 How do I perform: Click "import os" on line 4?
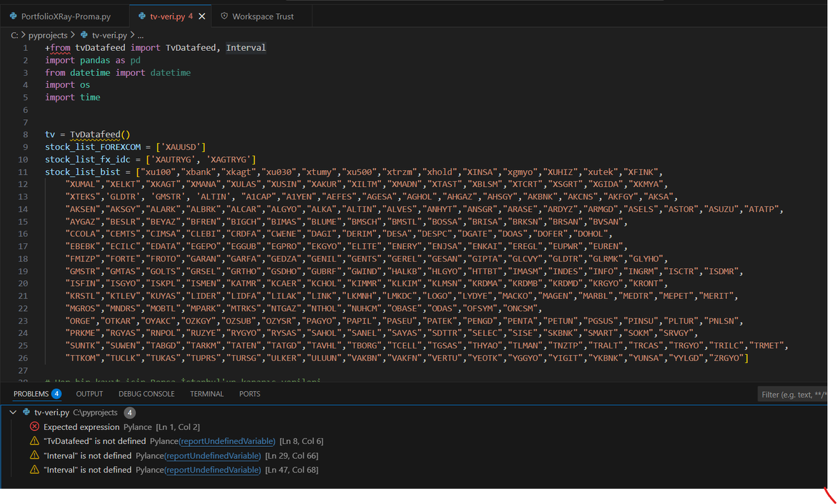(x=68, y=85)
